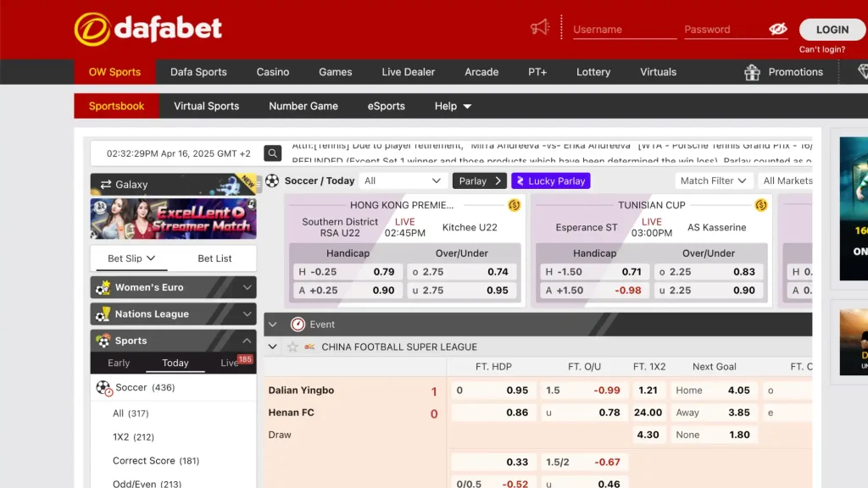The image size is (868, 488).
Task: Click the dafabet logo
Action: pyautogui.click(x=147, y=29)
